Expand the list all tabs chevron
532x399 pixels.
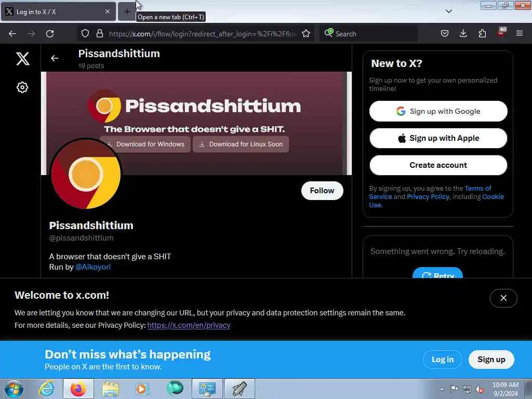tap(448, 11)
